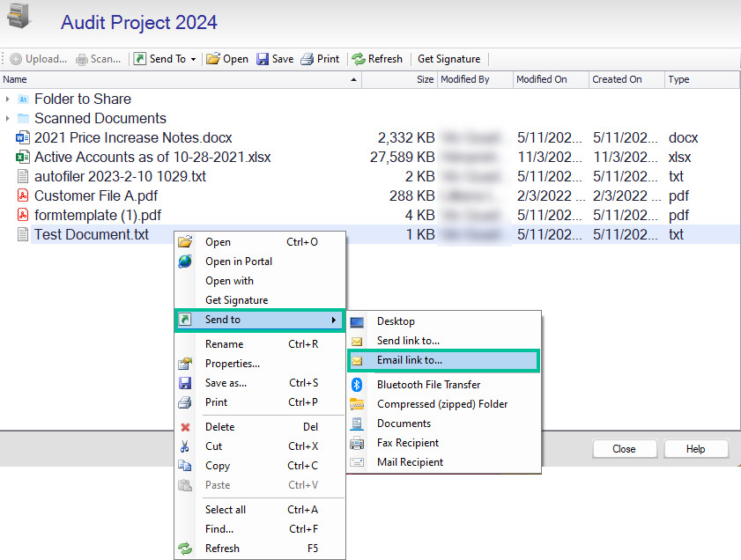This screenshot has width=741, height=560.
Task: Click the Bluetooth File Transfer icon
Action: (357, 385)
